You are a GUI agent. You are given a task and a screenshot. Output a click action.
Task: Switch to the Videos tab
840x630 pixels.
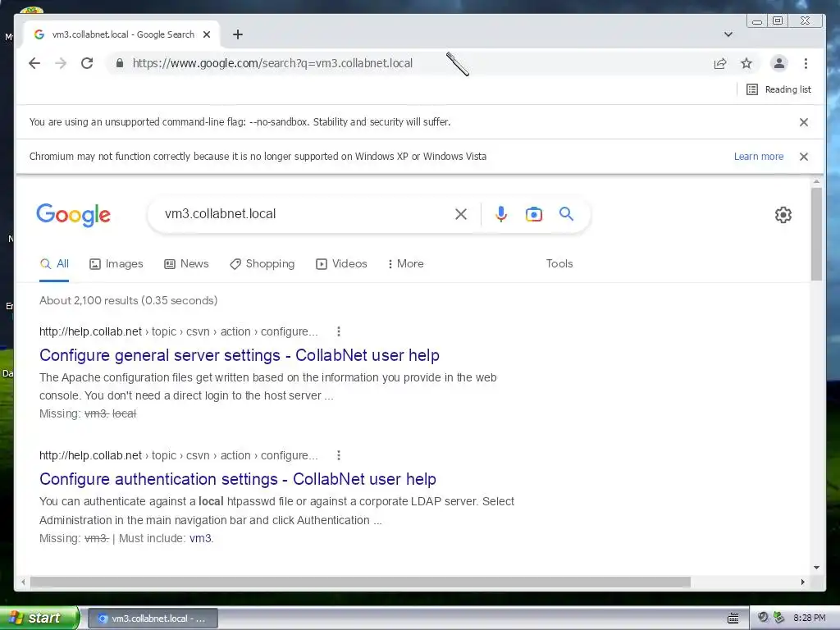pos(342,263)
